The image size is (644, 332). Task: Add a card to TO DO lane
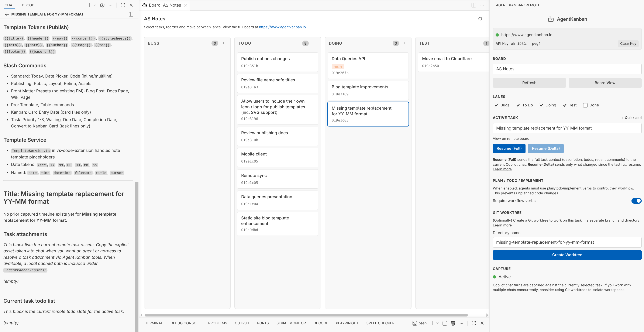click(314, 43)
